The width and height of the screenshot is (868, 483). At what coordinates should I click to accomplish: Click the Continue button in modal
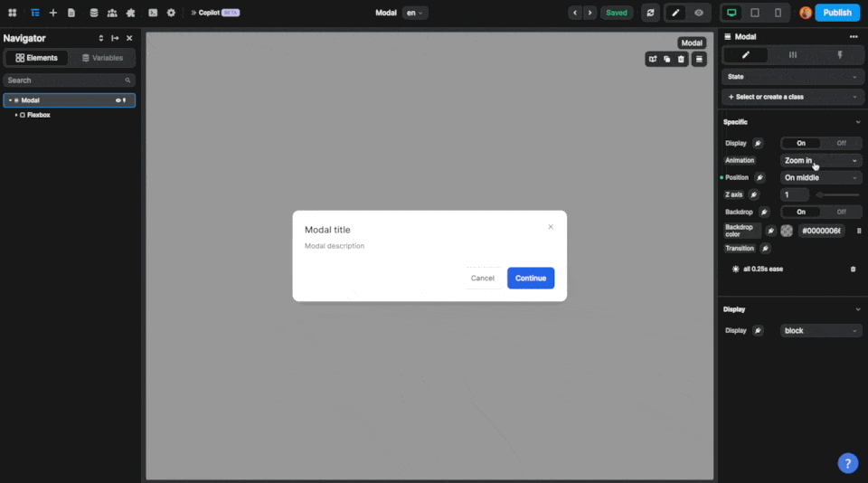pyautogui.click(x=531, y=278)
